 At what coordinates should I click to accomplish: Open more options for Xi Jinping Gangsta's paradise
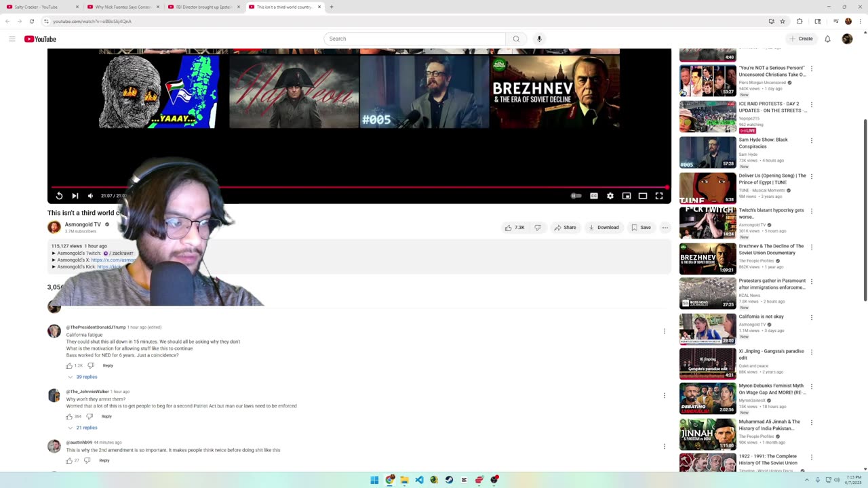pyautogui.click(x=812, y=352)
